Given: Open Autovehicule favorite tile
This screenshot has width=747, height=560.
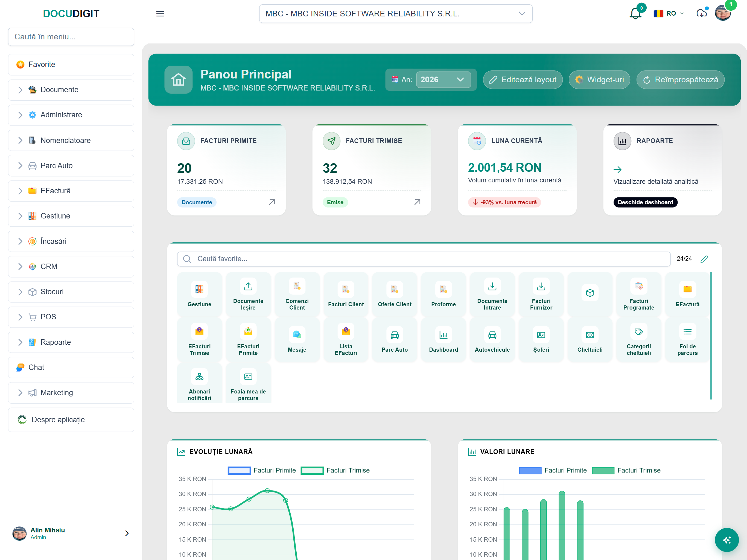Looking at the screenshot, I should click(x=492, y=339).
